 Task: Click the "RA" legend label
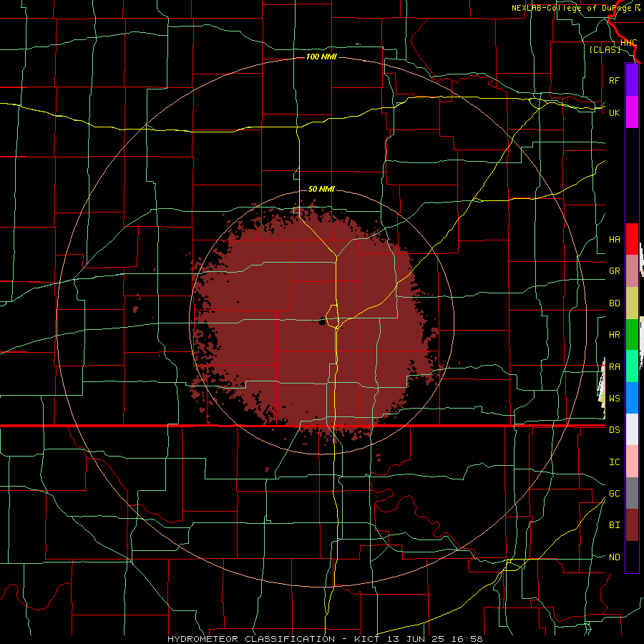tap(614, 367)
